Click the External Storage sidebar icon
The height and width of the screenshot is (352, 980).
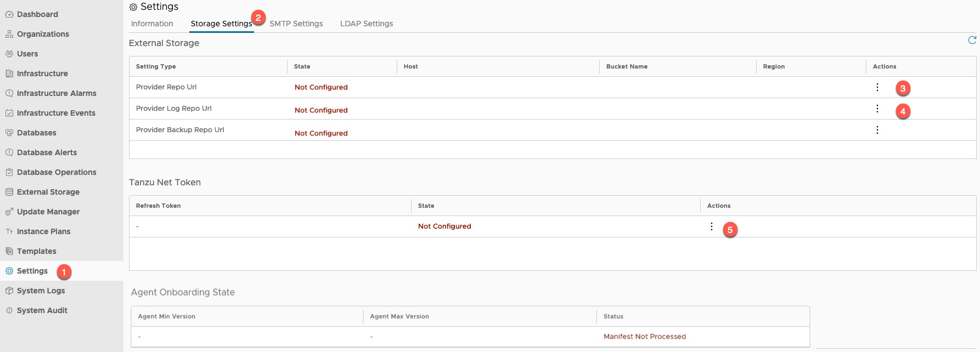point(9,192)
